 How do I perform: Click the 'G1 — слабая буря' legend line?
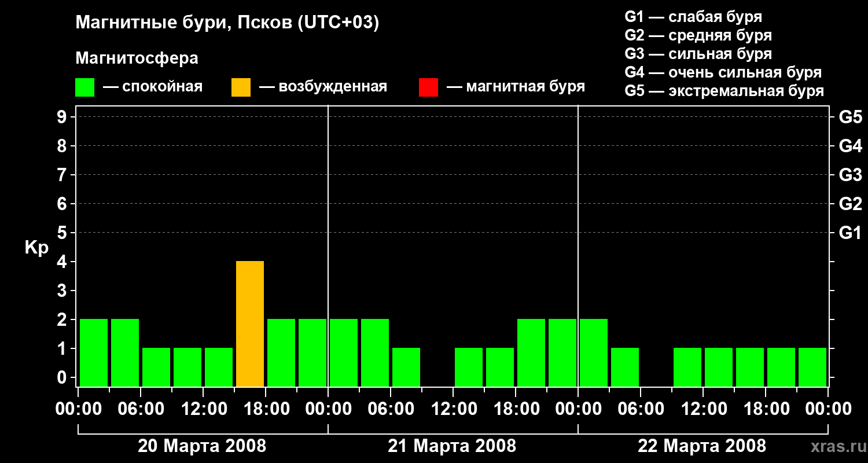(x=693, y=17)
